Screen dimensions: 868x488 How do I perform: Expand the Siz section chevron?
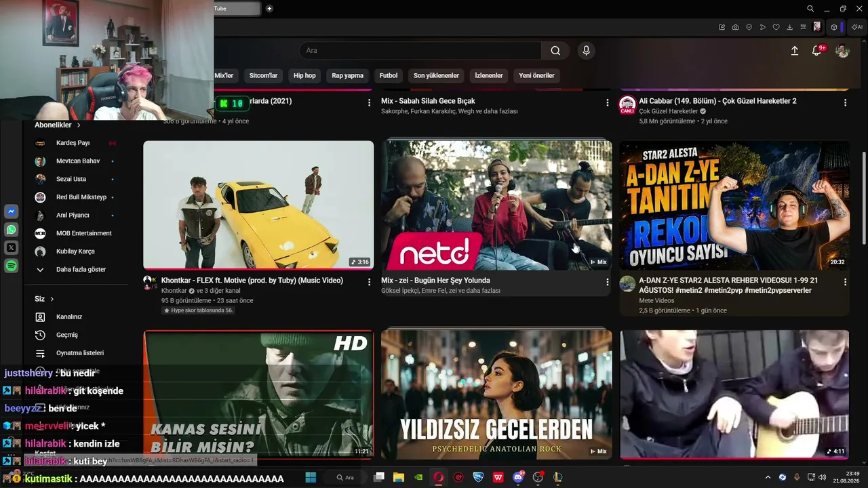pos(52,299)
